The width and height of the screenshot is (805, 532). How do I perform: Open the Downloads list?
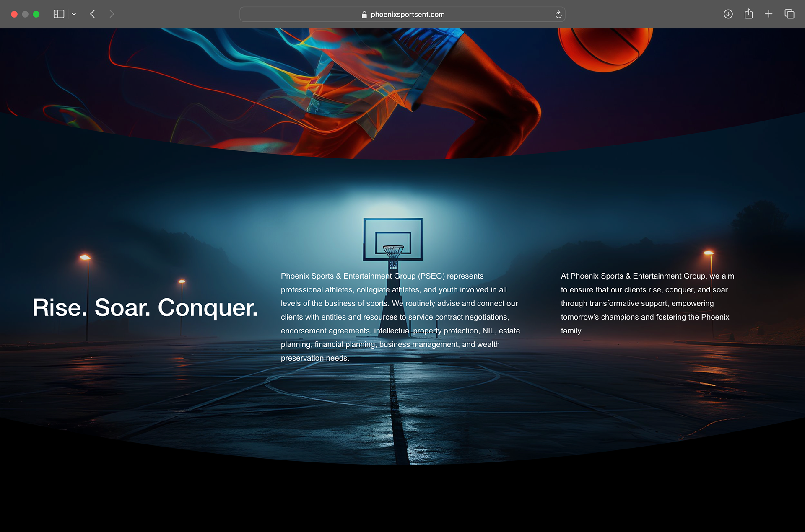pyautogui.click(x=728, y=14)
